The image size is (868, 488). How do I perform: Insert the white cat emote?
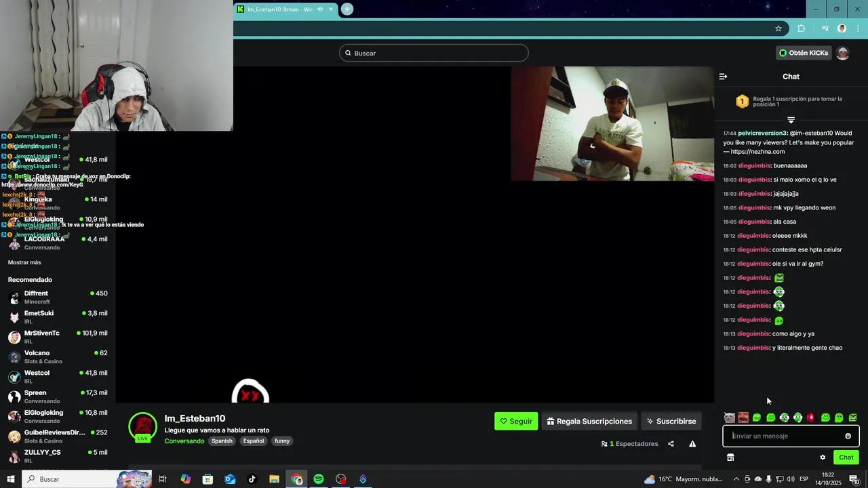729,418
